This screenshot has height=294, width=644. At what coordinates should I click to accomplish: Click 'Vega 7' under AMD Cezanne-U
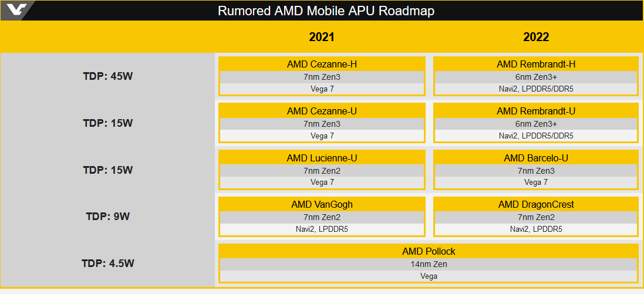[x=322, y=136]
